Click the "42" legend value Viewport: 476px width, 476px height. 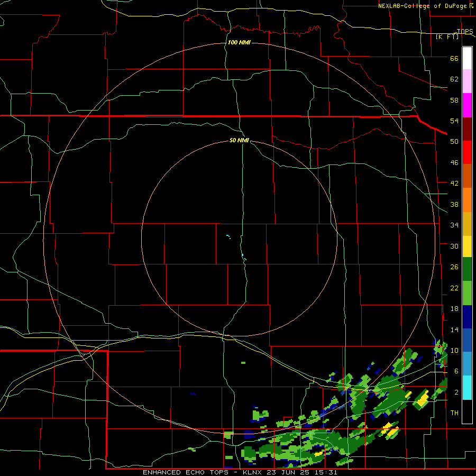454,184
